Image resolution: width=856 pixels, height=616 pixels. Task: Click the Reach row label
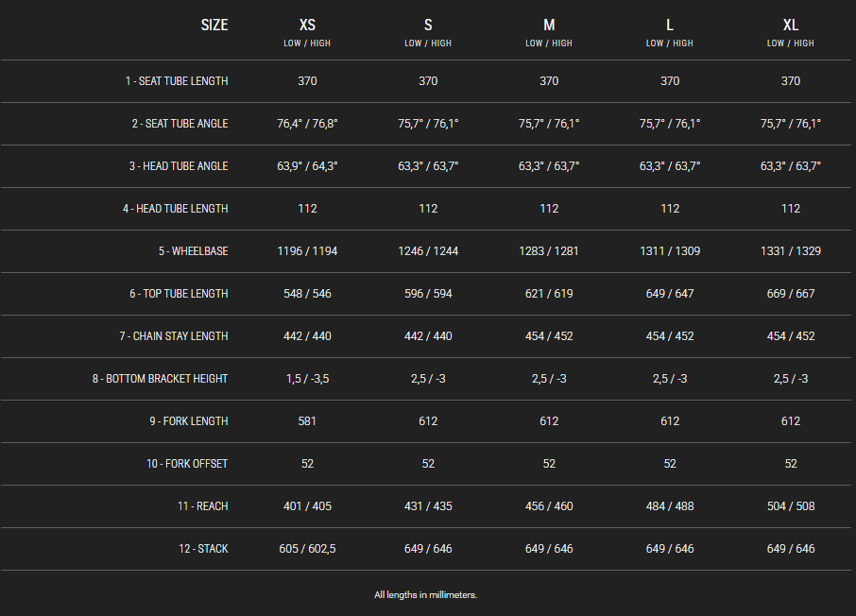tap(202, 506)
